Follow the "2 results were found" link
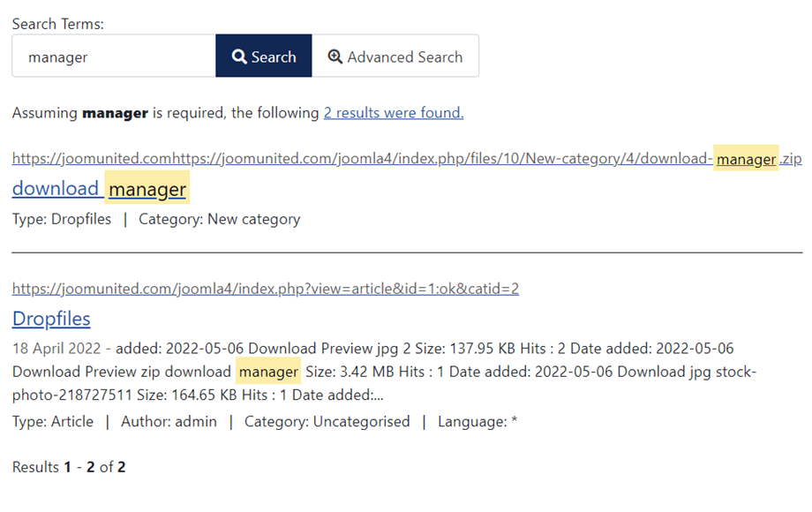This screenshot has width=812, height=512. coord(393,113)
